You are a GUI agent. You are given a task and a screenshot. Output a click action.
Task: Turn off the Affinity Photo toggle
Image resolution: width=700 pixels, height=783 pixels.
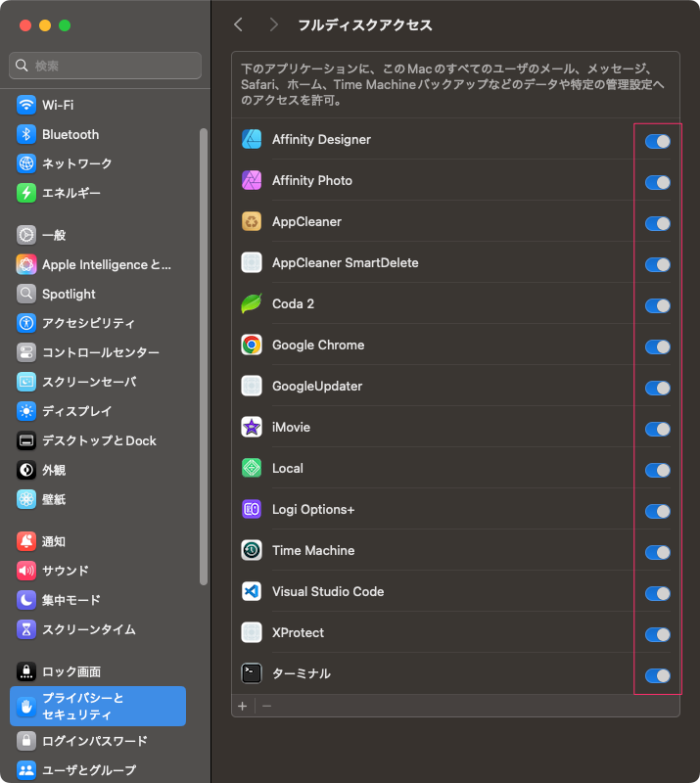tap(657, 182)
